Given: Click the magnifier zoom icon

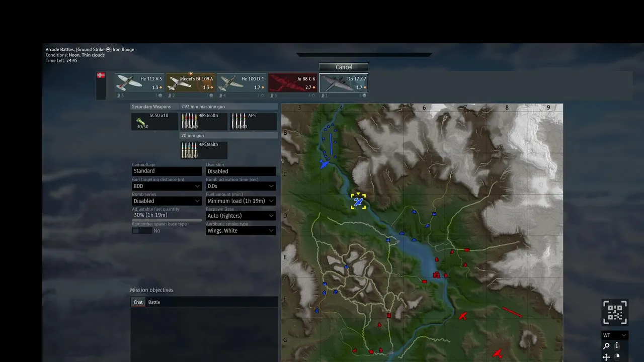Looking at the screenshot, I should (x=606, y=346).
